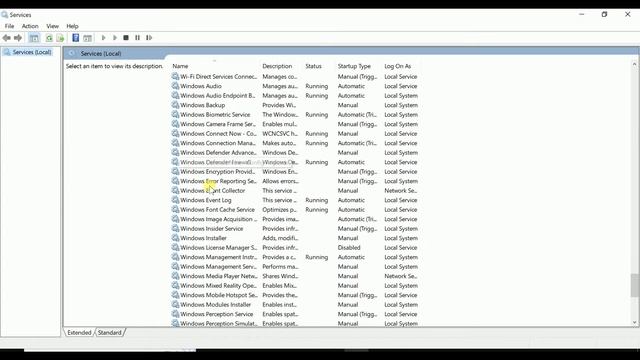Click the Windows Biometric Service gear icon
The image size is (640, 360).
pyautogui.click(x=176, y=115)
